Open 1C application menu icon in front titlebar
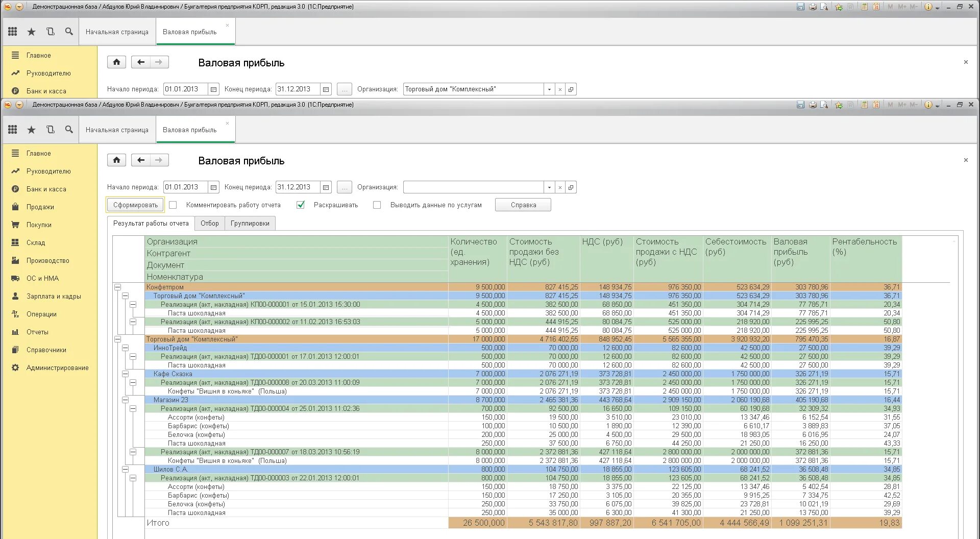This screenshot has width=980, height=539. point(8,105)
